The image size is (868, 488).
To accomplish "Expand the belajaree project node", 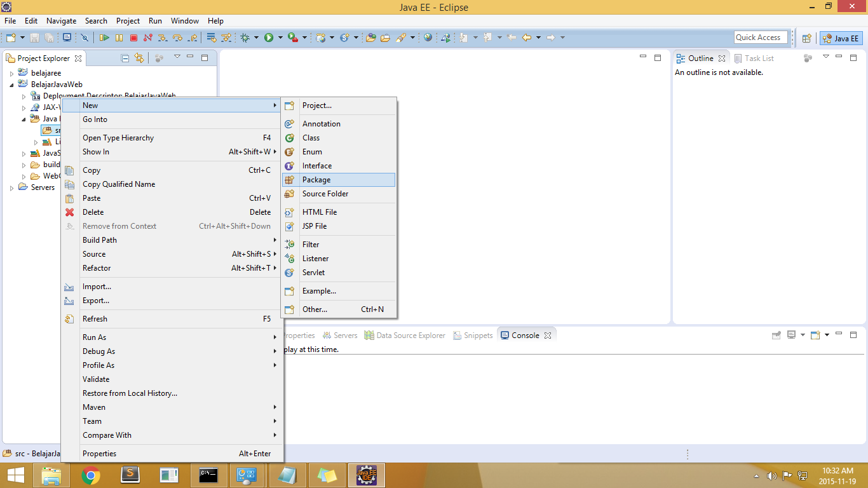I will (x=11, y=73).
